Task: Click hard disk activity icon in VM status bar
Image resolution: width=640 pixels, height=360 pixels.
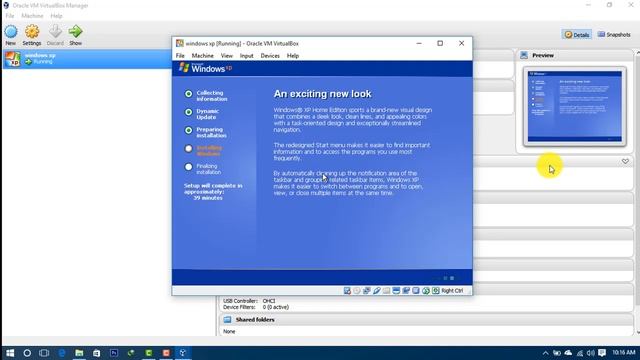Action: pos(347,291)
